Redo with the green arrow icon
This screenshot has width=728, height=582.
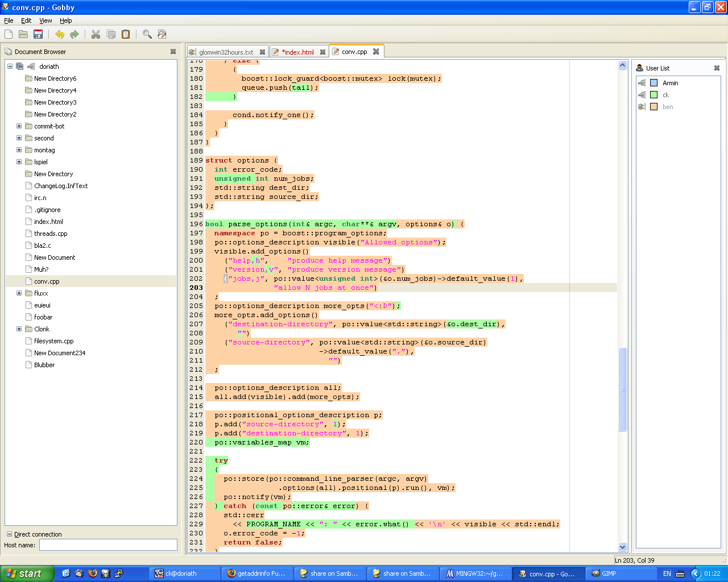(74, 34)
